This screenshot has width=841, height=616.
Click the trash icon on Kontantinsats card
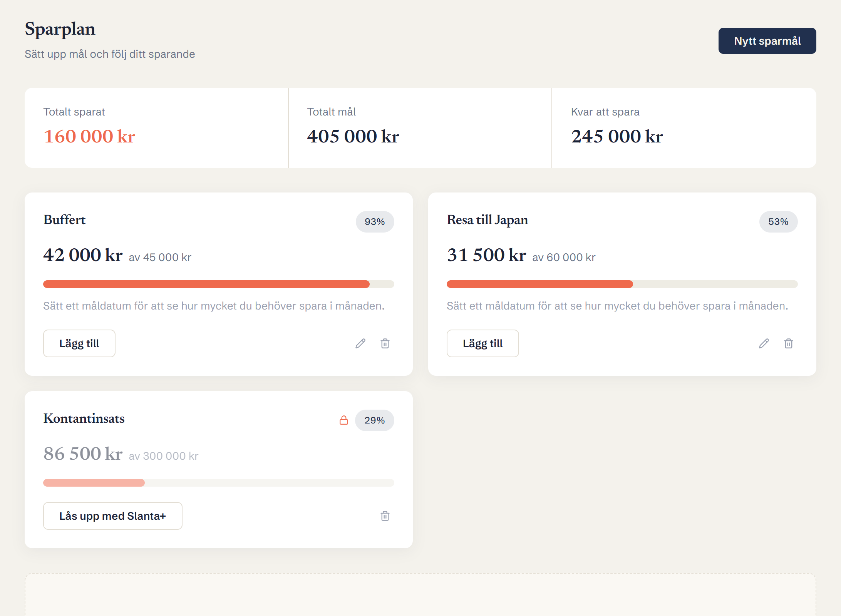coord(385,516)
